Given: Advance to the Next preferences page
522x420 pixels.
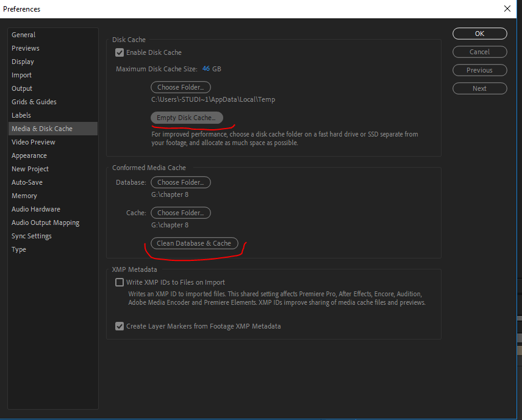Looking at the screenshot, I should (480, 88).
